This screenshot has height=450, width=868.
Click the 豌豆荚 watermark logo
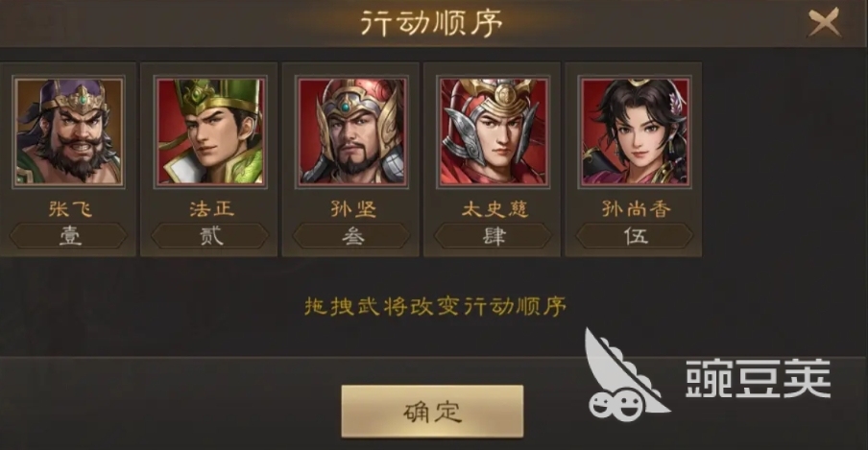pyautogui.click(x=708, y=375)
